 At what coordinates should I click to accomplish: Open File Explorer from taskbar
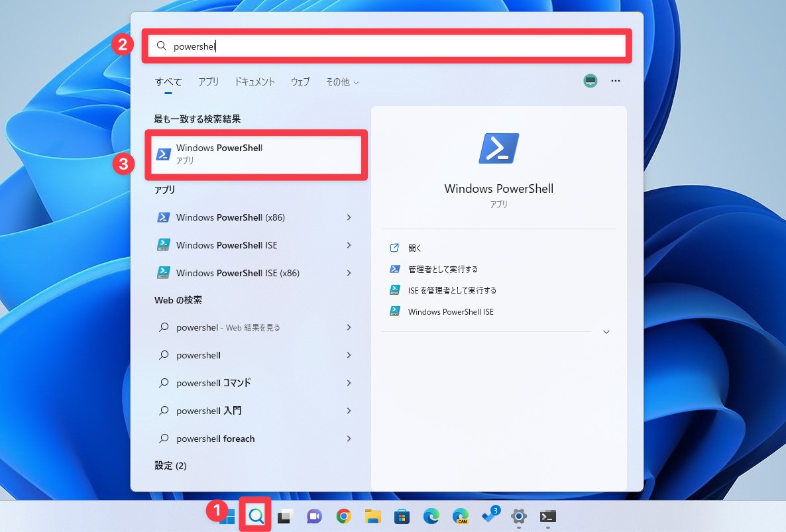(373, 516)
